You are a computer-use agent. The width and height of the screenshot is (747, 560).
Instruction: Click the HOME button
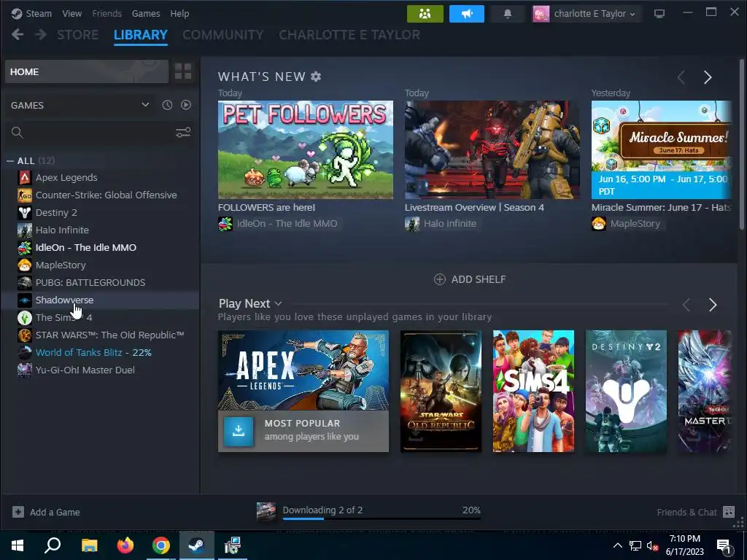point(86,71)
